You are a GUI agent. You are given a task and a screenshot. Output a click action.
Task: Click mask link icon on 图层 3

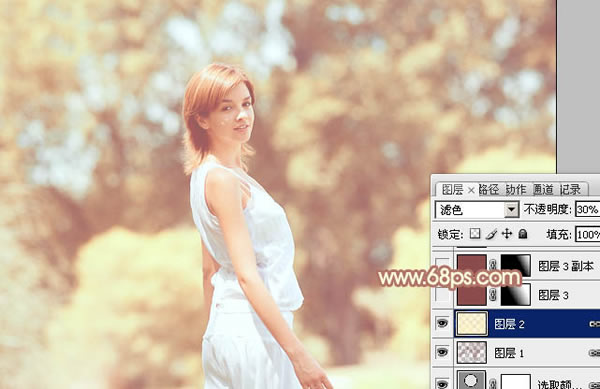tap(493, 294)
